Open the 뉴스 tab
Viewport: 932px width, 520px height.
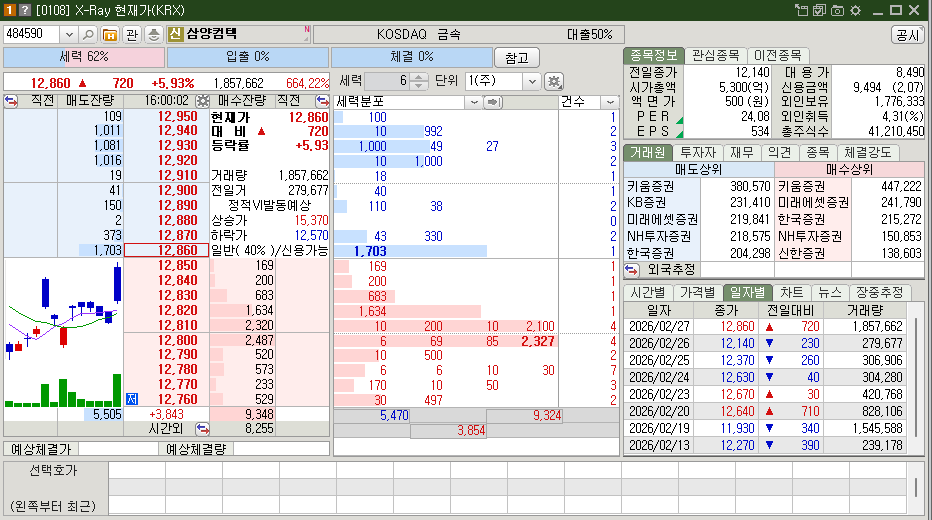830,292
